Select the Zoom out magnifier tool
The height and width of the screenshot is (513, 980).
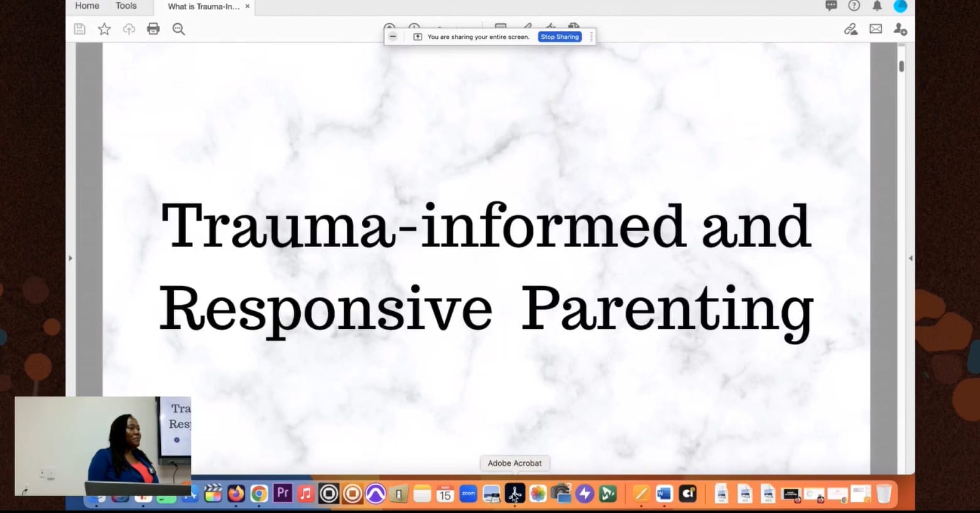pos(178,29)
